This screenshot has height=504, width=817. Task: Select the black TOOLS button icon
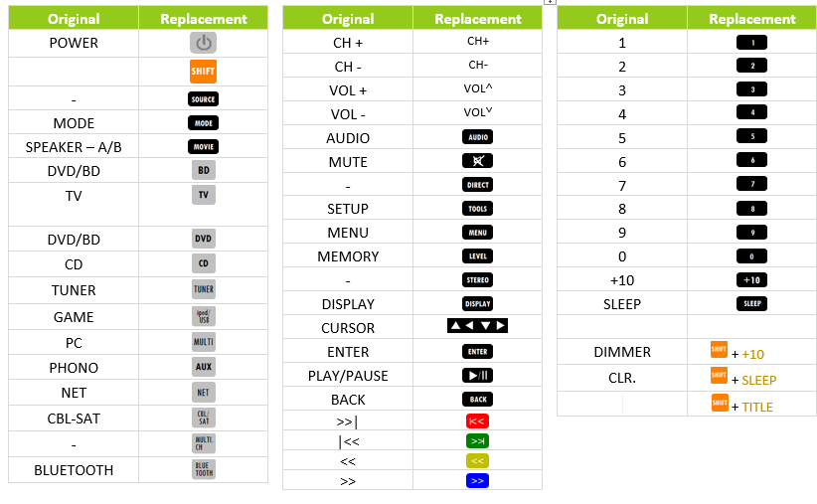pyautogui.click(x=477, y=209)
